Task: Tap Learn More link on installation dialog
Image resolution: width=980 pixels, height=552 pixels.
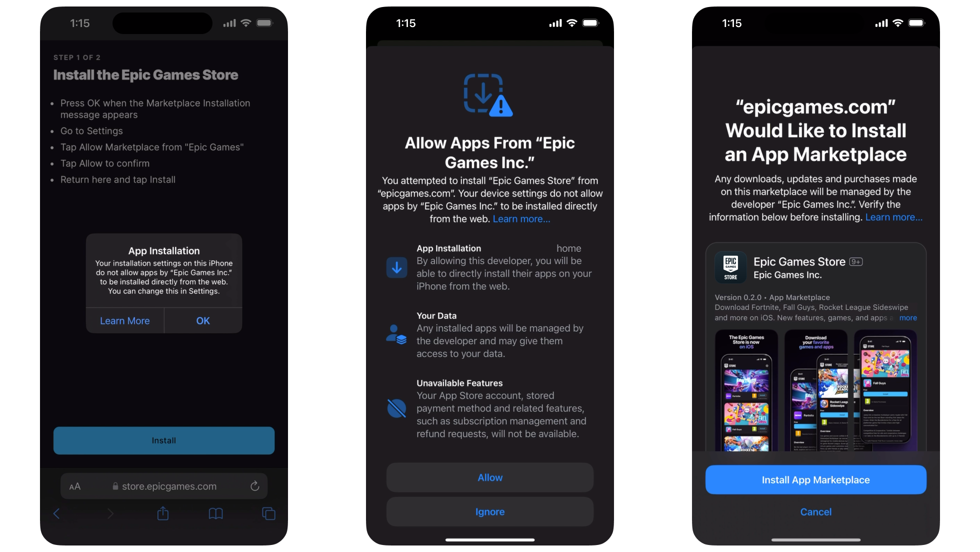Action: (x=124, y=320)
